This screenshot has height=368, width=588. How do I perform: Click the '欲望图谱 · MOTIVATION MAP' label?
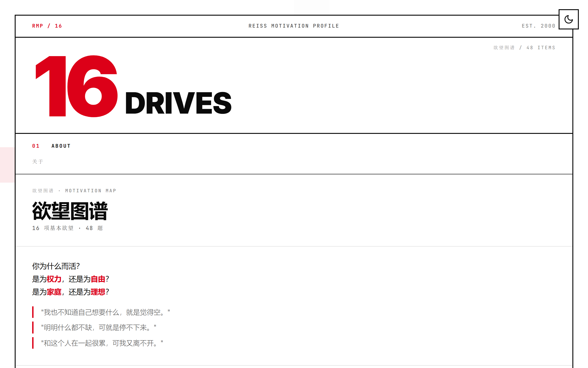tap(74, 191)
